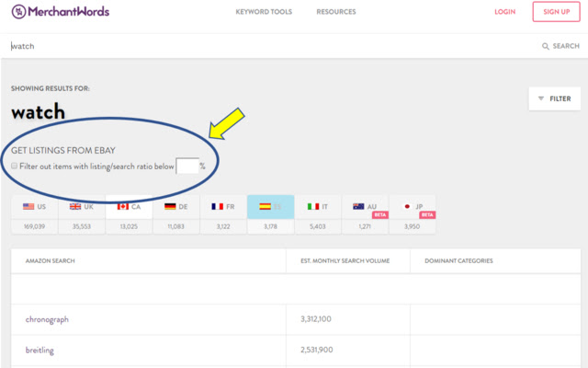
Task: Click the filter lines icon
Action: (x=541, y=98)
